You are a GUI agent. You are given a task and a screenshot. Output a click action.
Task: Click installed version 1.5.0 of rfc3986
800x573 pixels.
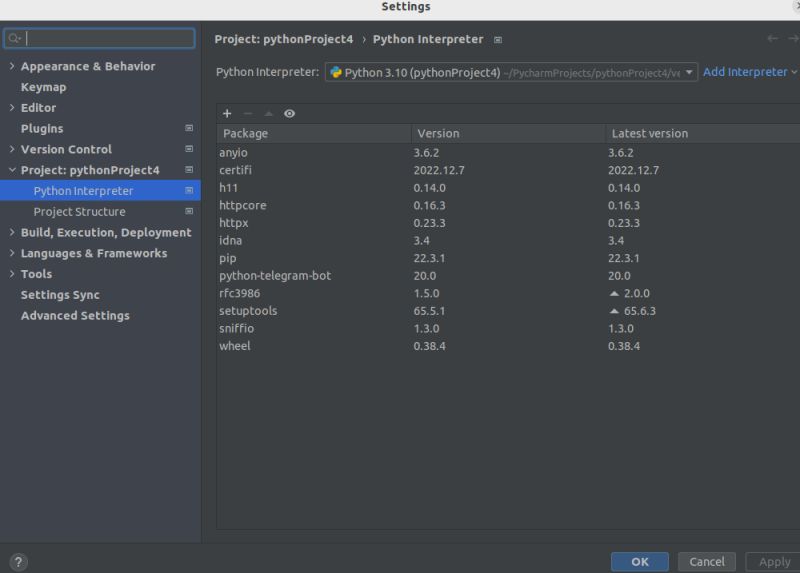(427, 293)
